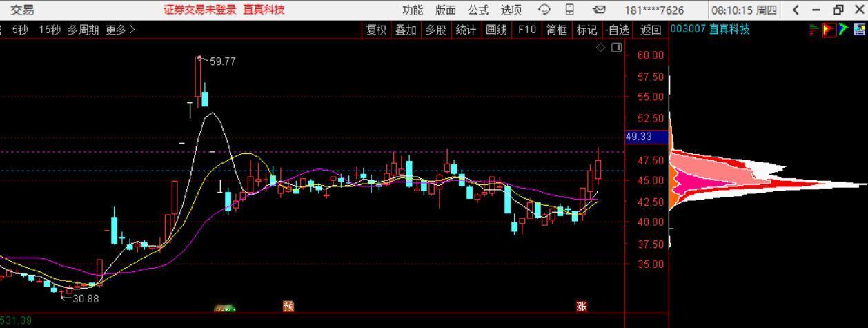
Task: Open the 选项 options menu
Action: [511, 10]
